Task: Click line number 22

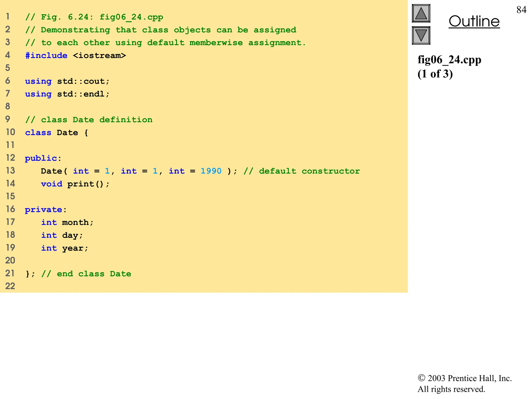Action: [x=10, y=286]
